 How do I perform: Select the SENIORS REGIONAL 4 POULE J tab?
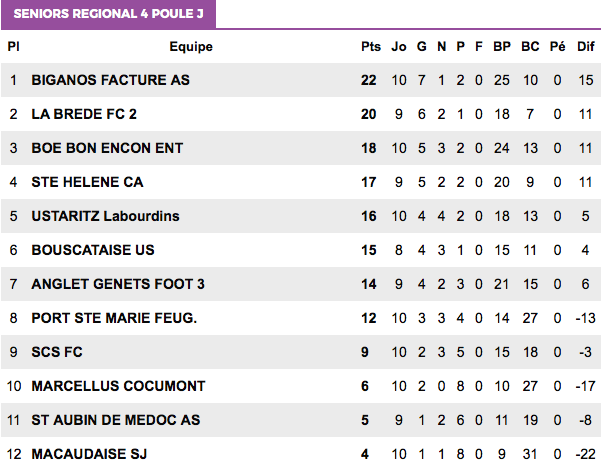point(108,14)
